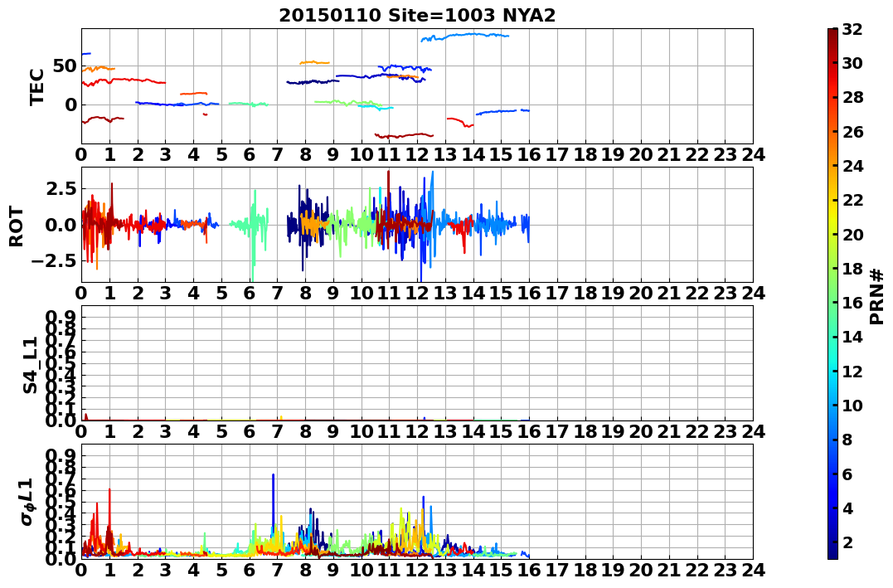
Task: Click the 22 tick on PRN colorbar
Action: pos(852,200)
